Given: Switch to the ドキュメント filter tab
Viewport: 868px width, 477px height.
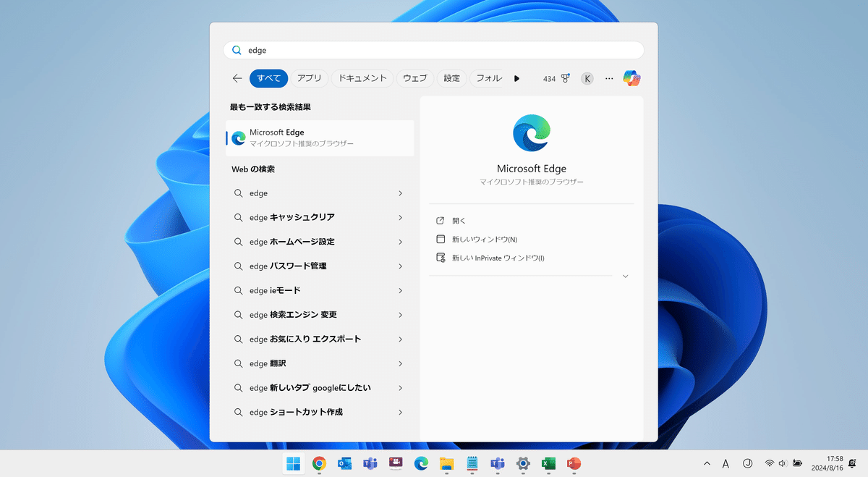Looking at the screenshot, I should [x=362, y=78].
